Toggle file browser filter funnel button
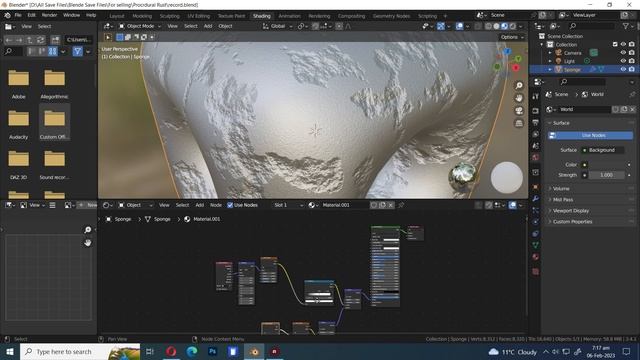640x360 pixels. coord(77,51)
